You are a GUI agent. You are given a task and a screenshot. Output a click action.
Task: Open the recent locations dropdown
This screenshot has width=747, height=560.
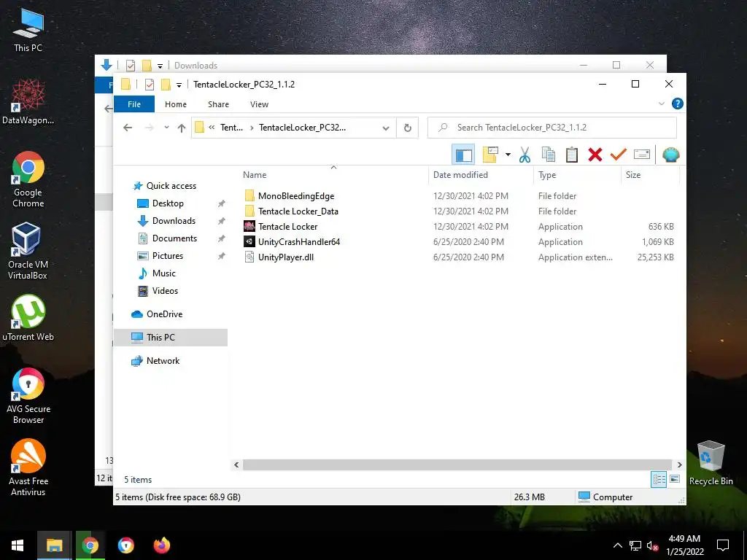166,128
